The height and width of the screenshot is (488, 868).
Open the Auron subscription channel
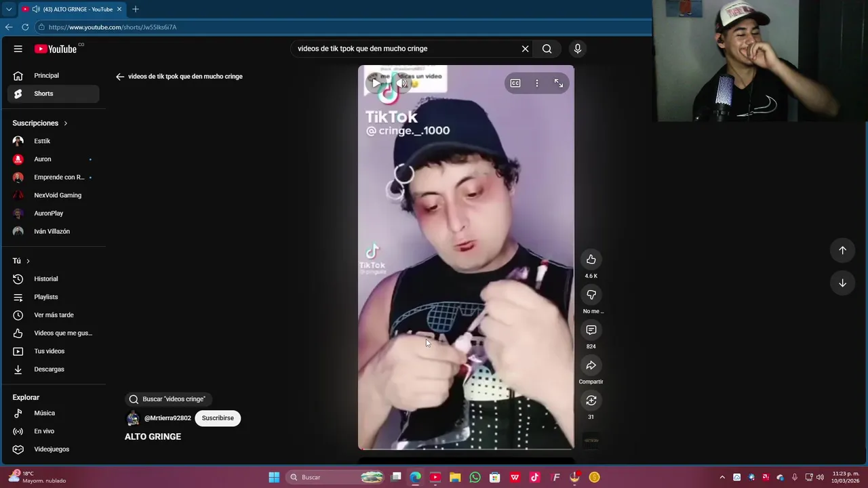[53, 159]
